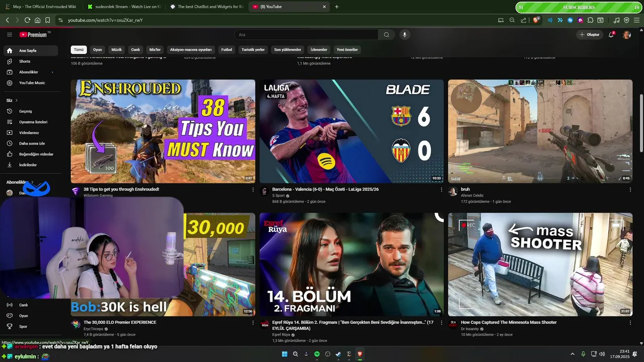The image size is (644, 362).
Task: Open site settings icon in the address bar
Action: coord(60,20)
